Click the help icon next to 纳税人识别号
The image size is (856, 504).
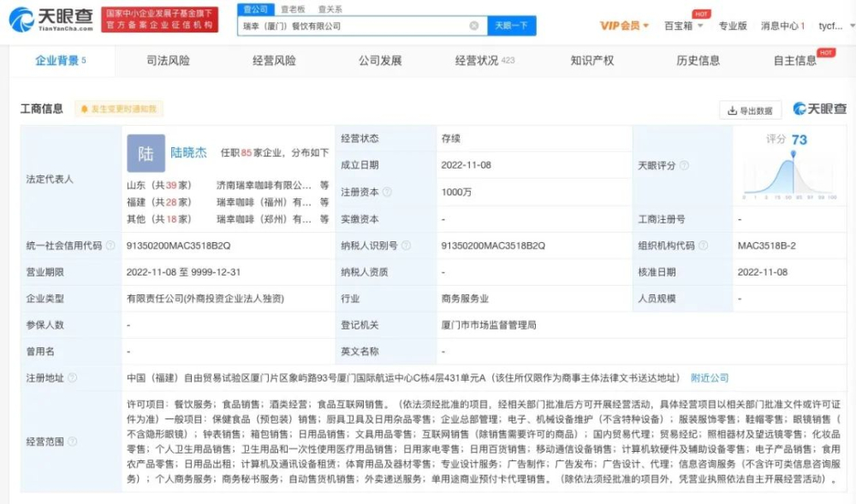406,246
